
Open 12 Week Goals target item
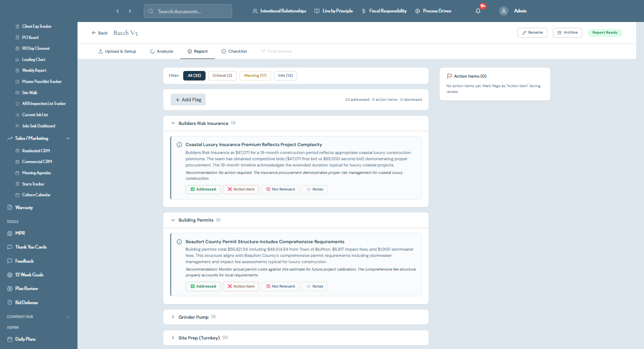pyautogui.click(x=29, y=275)
